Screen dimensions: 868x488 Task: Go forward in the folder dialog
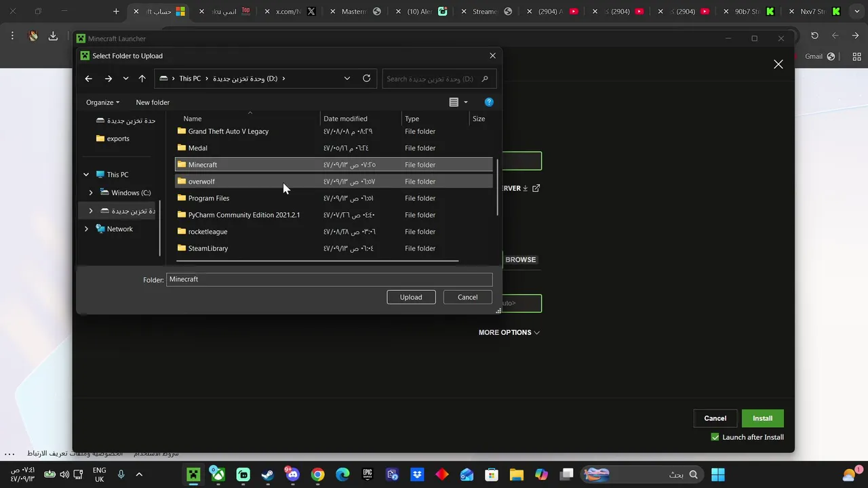[x=108, y=79]
